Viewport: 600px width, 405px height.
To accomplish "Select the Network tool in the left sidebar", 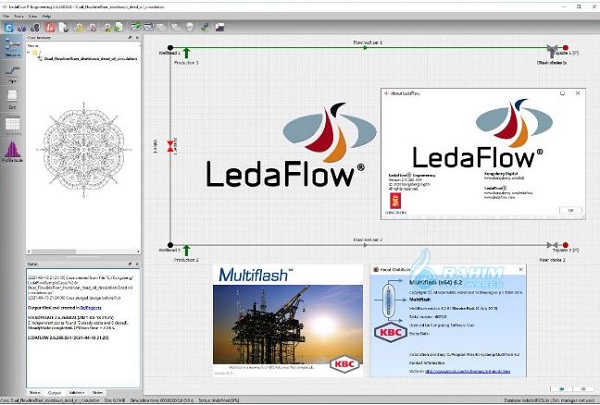I will click(x=13, y=47).
